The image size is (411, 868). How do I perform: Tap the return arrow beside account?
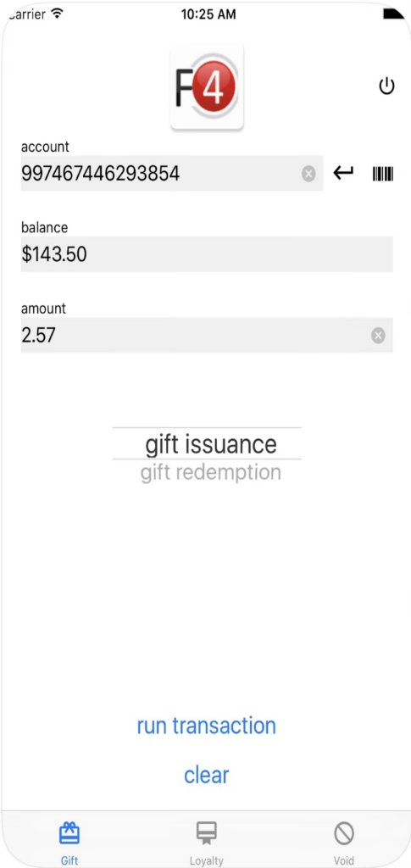[343, 173]
